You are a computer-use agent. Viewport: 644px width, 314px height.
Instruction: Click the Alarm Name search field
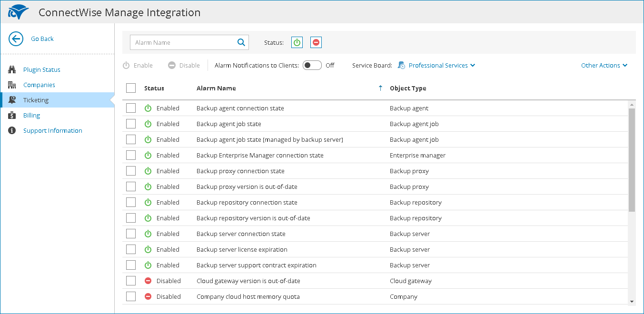click(x=183, y=42)
